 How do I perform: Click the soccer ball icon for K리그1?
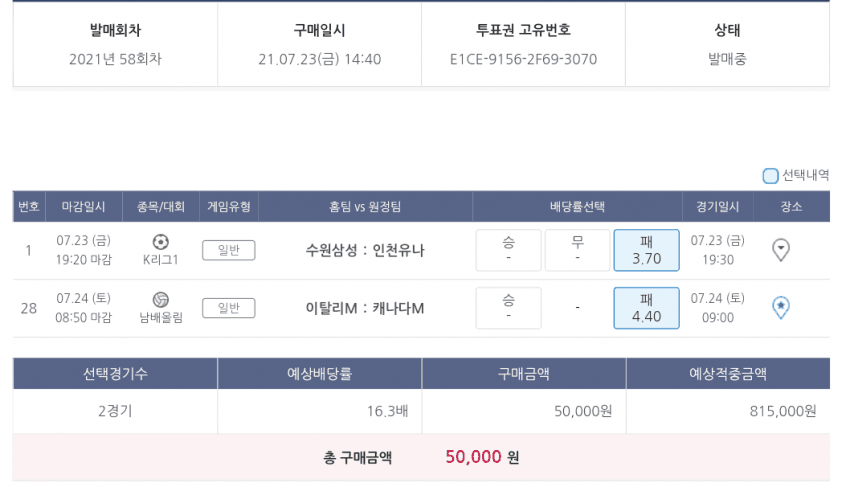(x=161, y=241)
